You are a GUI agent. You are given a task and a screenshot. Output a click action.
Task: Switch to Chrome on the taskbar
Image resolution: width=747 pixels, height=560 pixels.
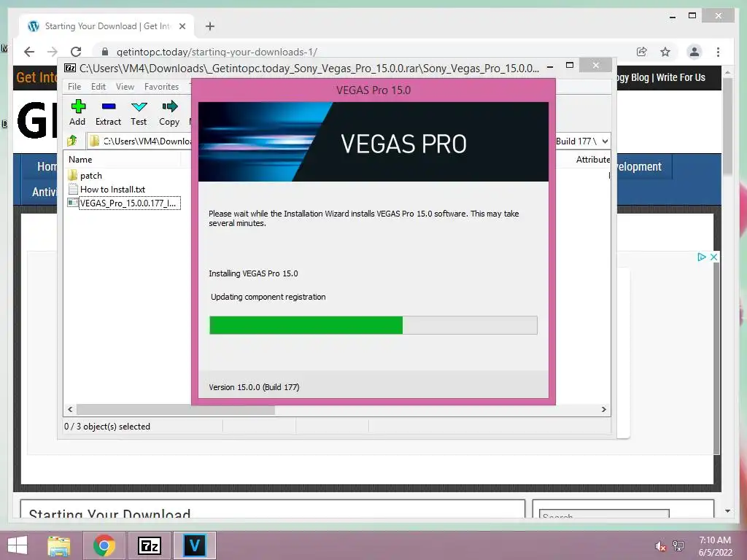point(104,545)
